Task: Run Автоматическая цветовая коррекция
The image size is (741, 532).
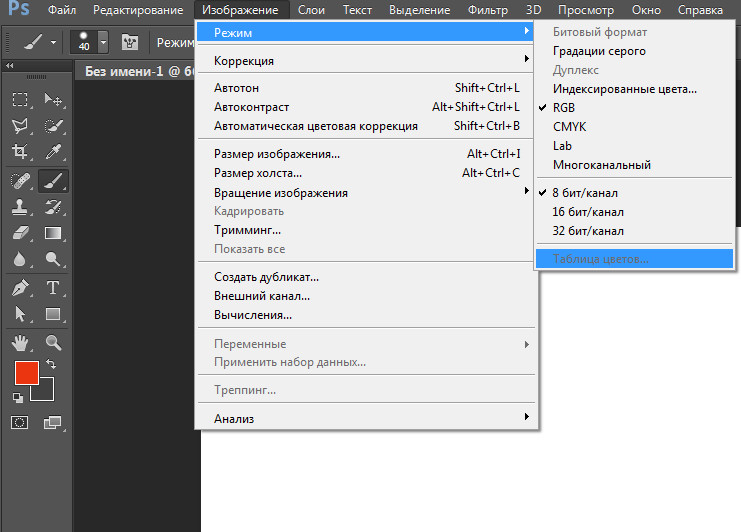Action: (x=365, y=126)
